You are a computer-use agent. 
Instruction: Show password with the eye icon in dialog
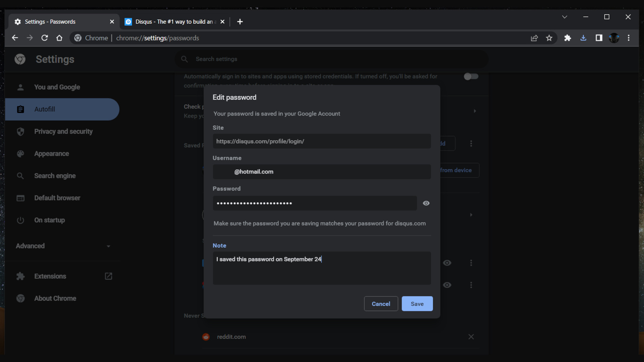[x=426, y=203]
